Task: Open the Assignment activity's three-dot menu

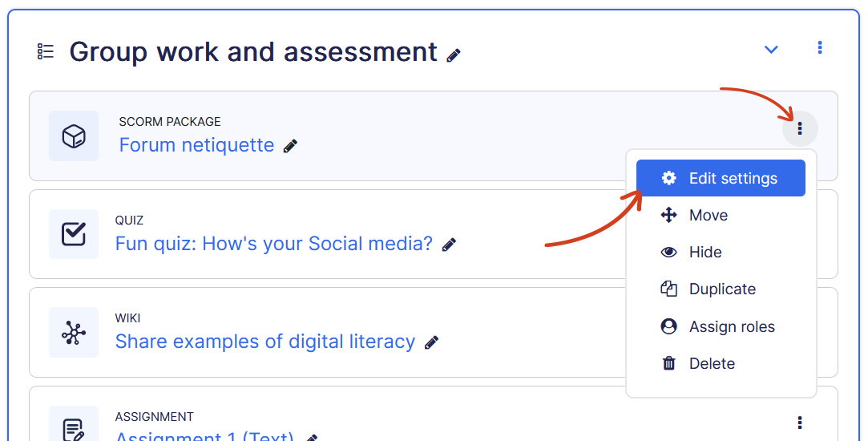Action: 799,423
